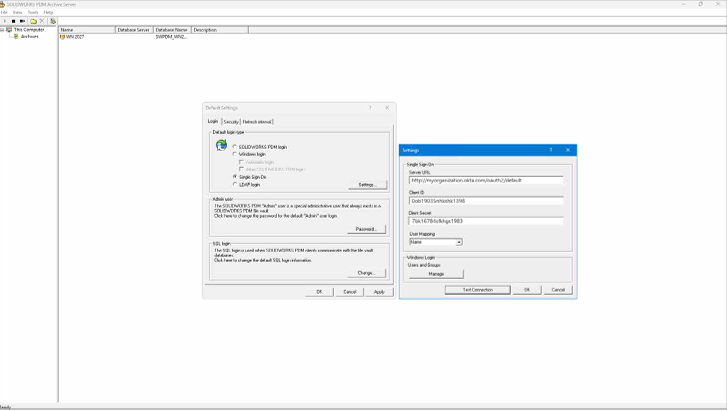This screenshot has height=411, width=727.
Task: Click the Name column header
Action: pyautogui.click(x=87, y=30)
